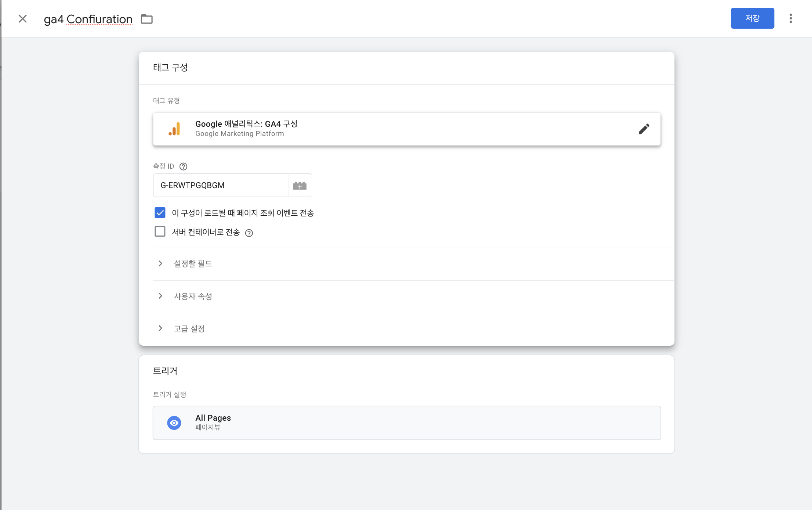812x510 pixels.
Task: Open the All Pages trigger row
Action: coord(407,423)
